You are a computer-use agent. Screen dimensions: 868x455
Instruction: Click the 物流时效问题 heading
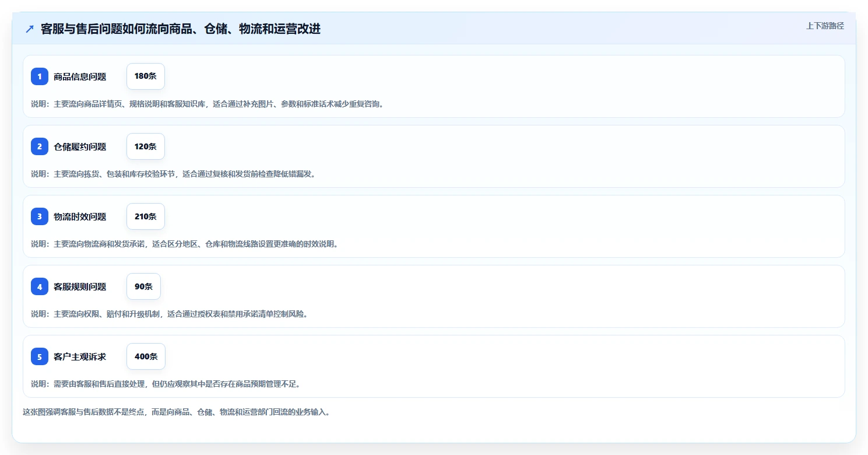tap(80, 216)
